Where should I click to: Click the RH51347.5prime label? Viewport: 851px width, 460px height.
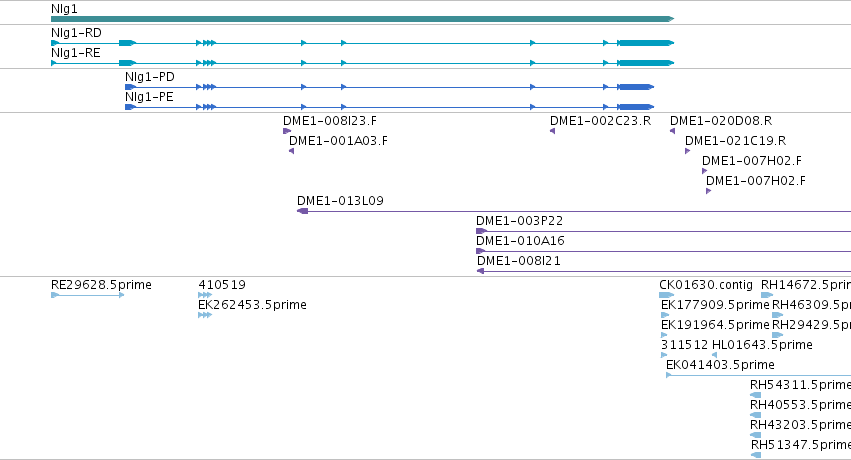(801, 445)
